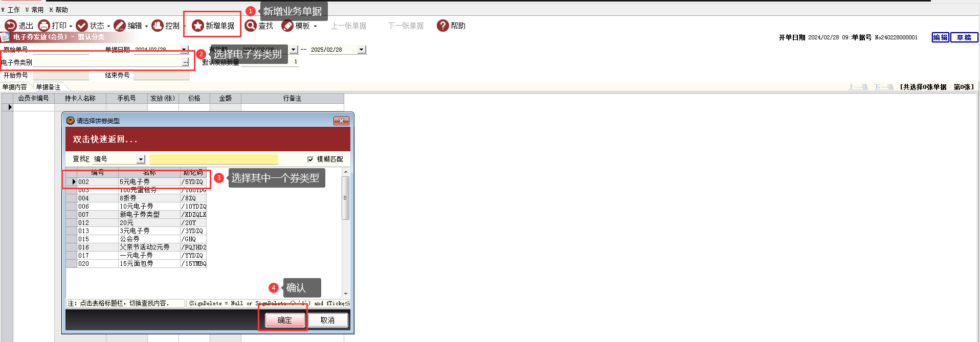The image size is (980, 342).
Task: Open the 查找 field type combo box
Action: [x=141, y=159]
